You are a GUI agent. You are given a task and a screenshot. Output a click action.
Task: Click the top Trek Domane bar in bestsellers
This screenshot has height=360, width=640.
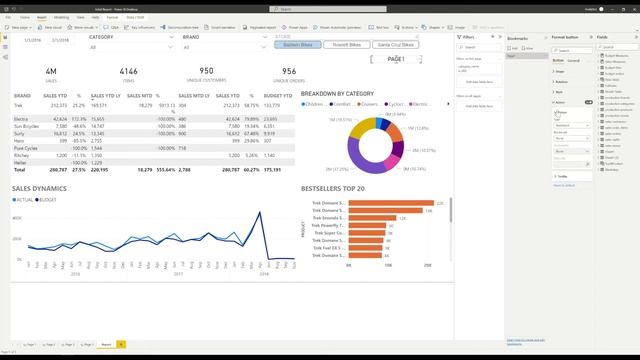tap(391, 203)
